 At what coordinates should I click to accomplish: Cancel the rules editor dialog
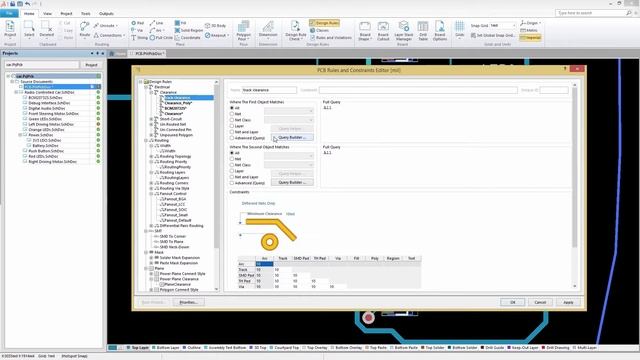pyautogui.click(x=540, y=302)
